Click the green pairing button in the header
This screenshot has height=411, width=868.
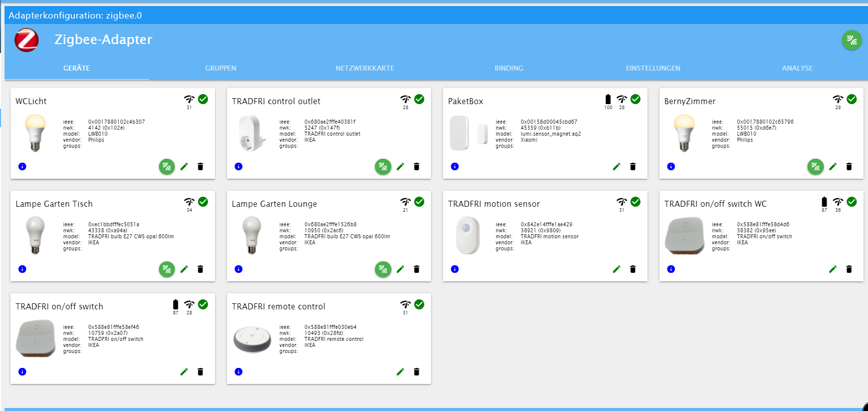(851, 40)
